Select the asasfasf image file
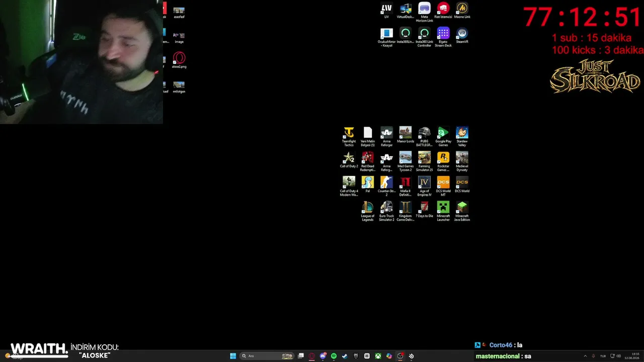The height and width of the screenshot is (362, 644). click(179, 13)
